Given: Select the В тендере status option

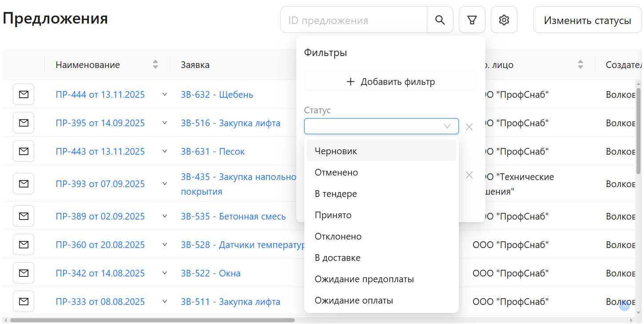Looking at the screenshot, I should (x=336, y=193).
